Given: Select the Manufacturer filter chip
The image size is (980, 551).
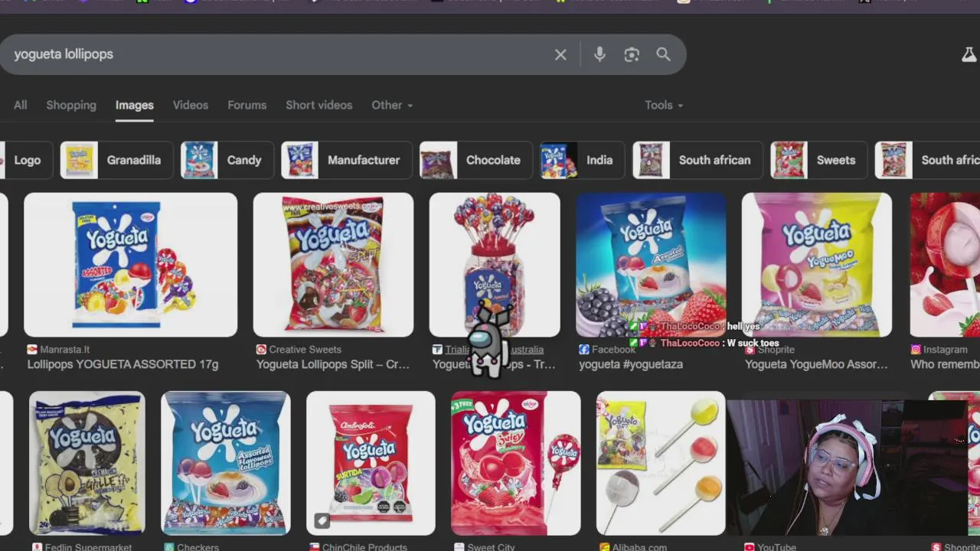Looking at the screenshot, I should click(x=346, y=160).
